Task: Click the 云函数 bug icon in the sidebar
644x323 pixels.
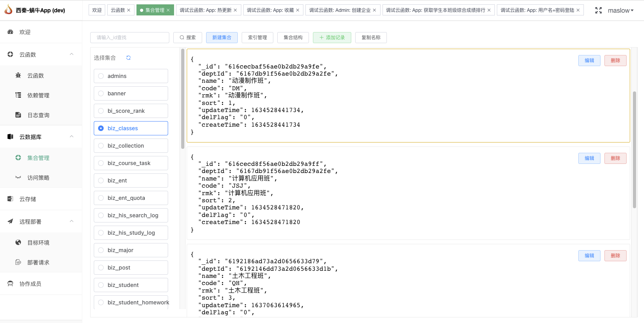Action: [x=18, y=76]
